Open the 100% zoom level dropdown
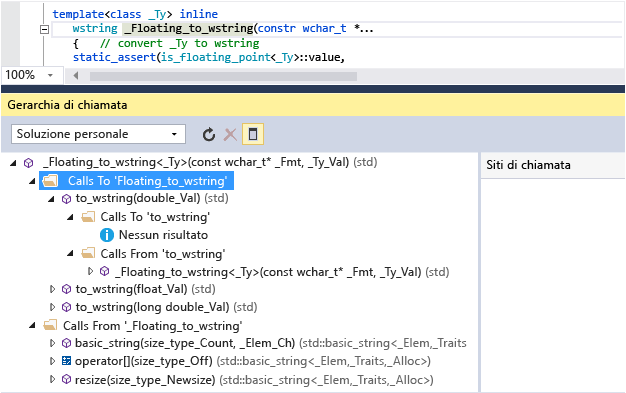 point(50,75)
